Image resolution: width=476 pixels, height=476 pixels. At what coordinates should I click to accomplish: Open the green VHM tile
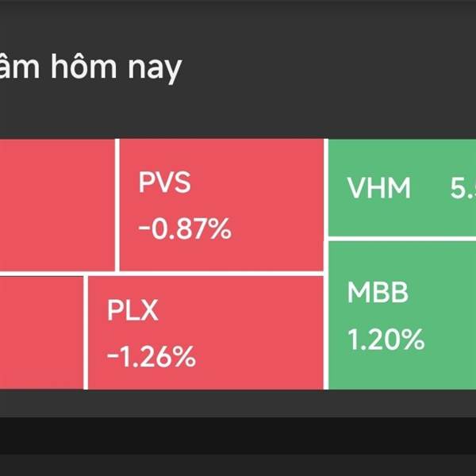pos(401,188)
